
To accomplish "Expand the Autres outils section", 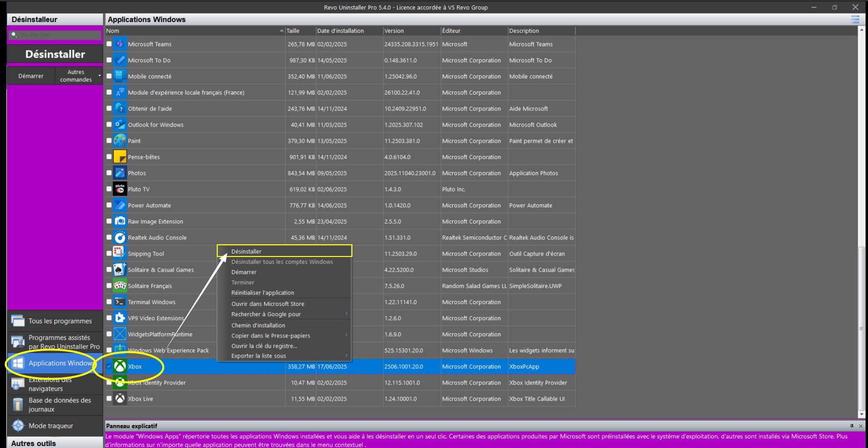I will click(55, 443).
